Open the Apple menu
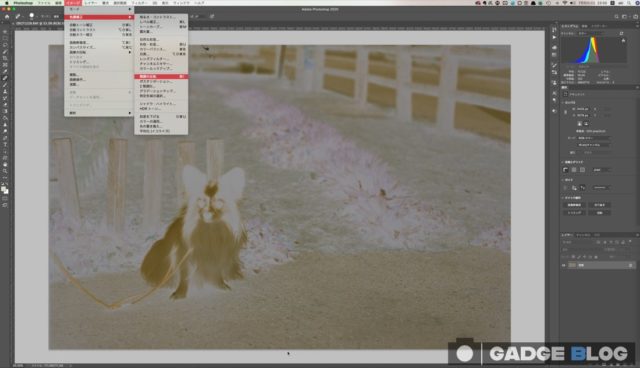The height and width of the screenshot is (368, 640). [6, 3]
